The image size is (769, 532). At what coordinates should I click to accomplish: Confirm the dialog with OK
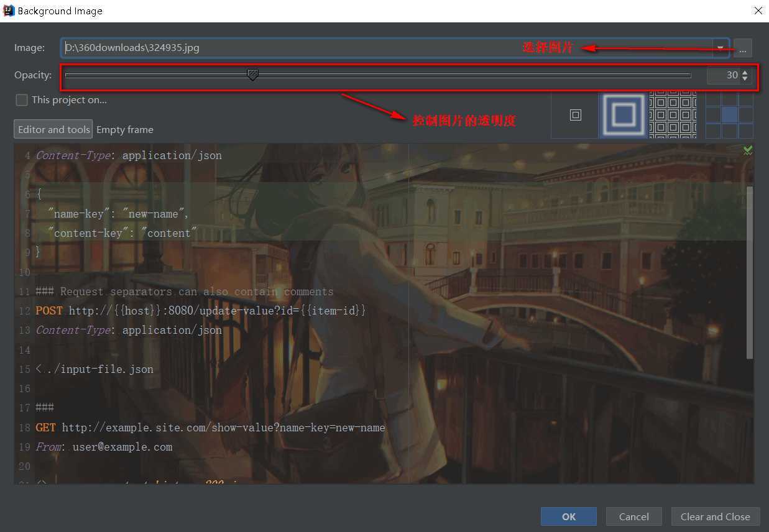pyautogui.click(x=569, y=516)
